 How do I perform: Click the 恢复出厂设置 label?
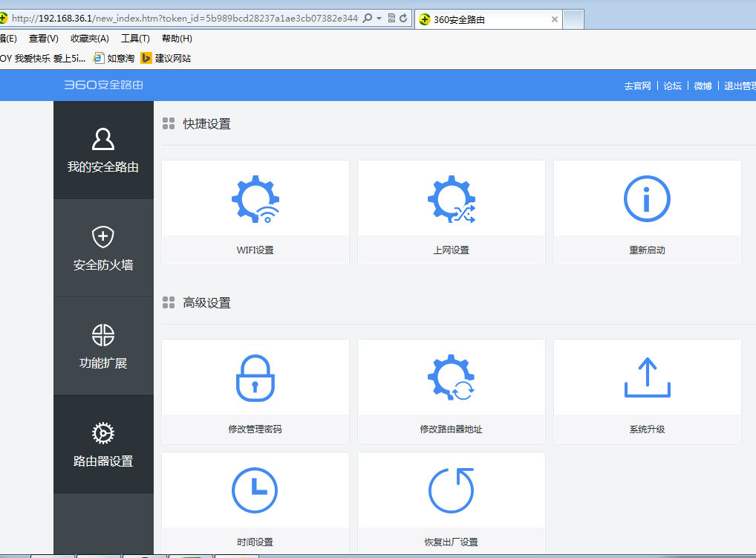(x=452, y=542)
